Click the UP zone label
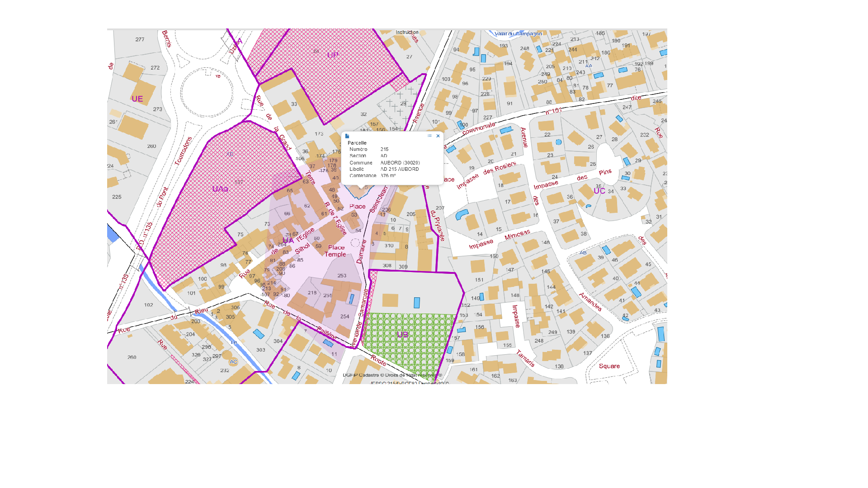The width and height of the screenshot is (868, 488). [x=333, y=56]
